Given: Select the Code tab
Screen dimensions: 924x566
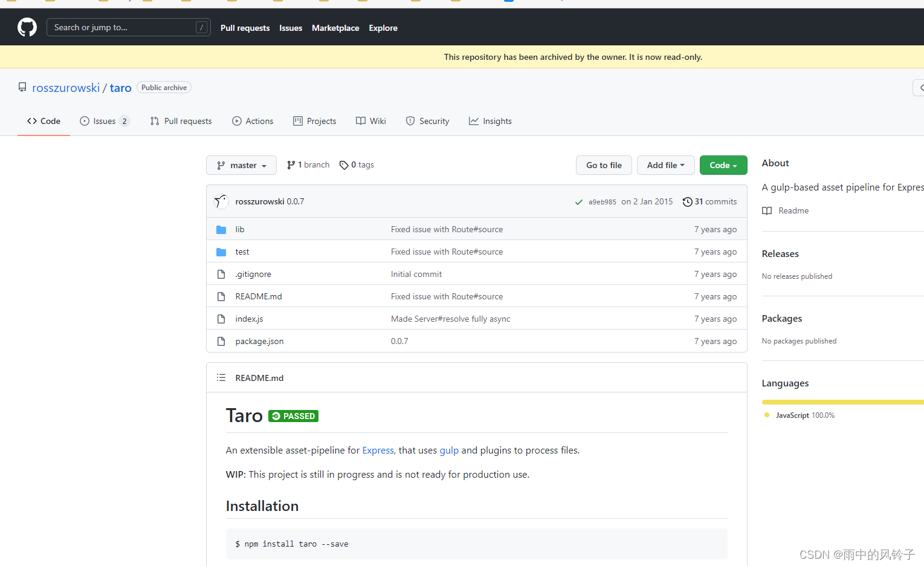Looking at the screenshot, I should [44, 121].
